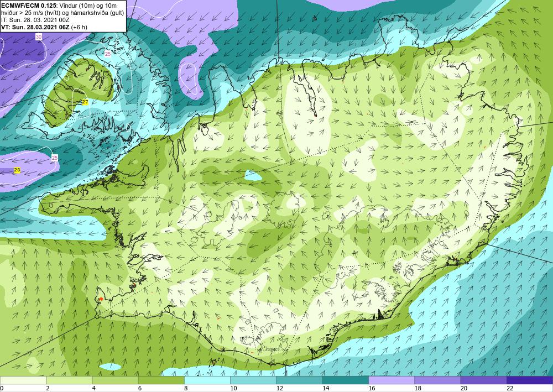Click the '(+6 h)' forecast offset text
The width and height of the screenshot is (553, 392).
pyautogui.click(x=79, y=27)
